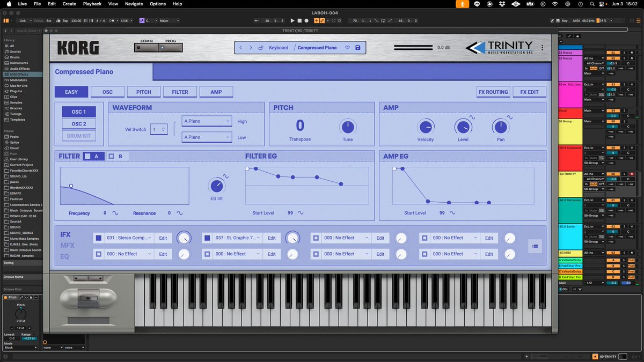Click the Live transport play button

(292, 20)
